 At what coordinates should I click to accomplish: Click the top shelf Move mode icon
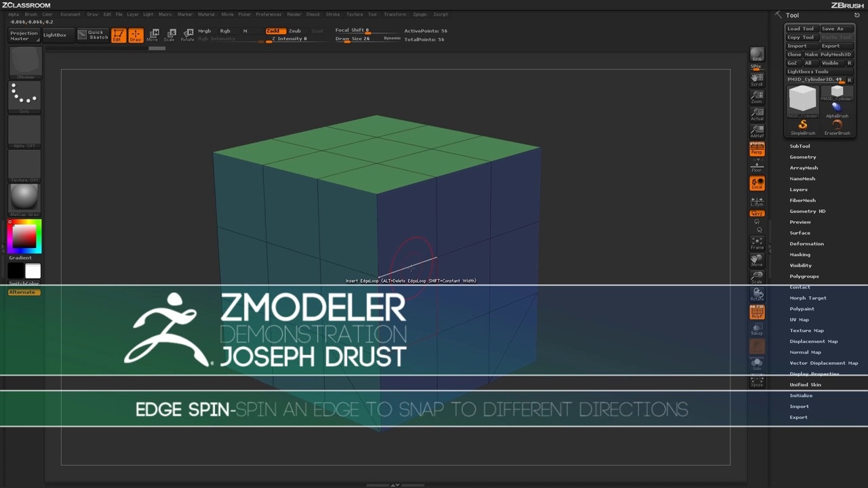tap(153, 35)
